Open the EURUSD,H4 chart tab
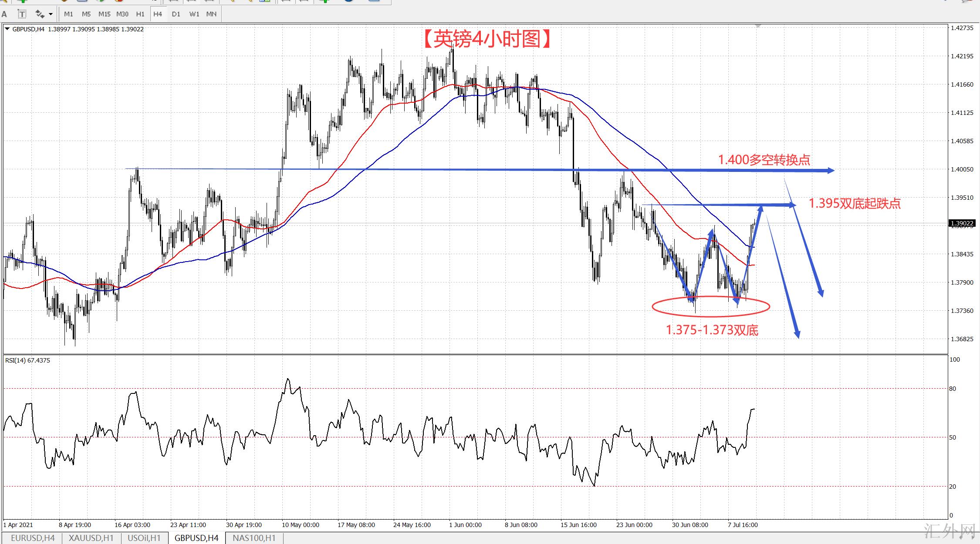This screenshot has width=980, height=544. (33, 538)
